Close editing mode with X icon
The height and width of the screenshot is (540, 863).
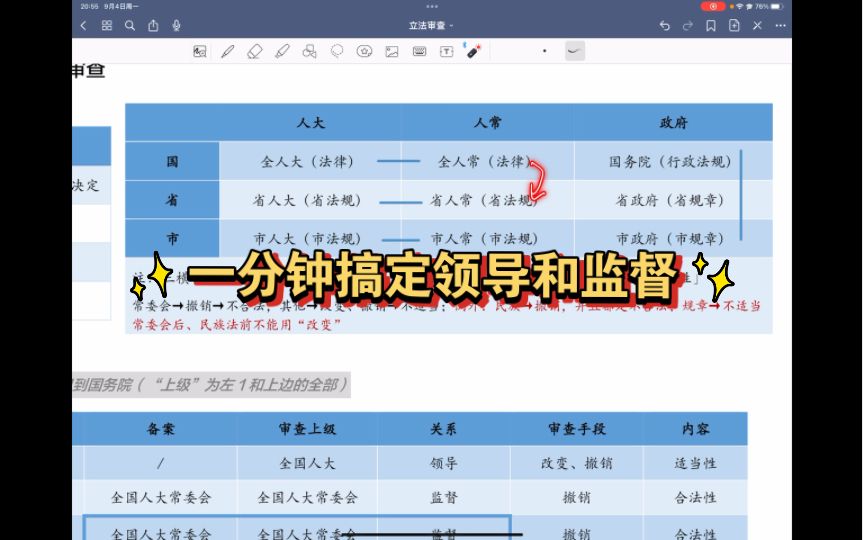click(x=757, y=25)
